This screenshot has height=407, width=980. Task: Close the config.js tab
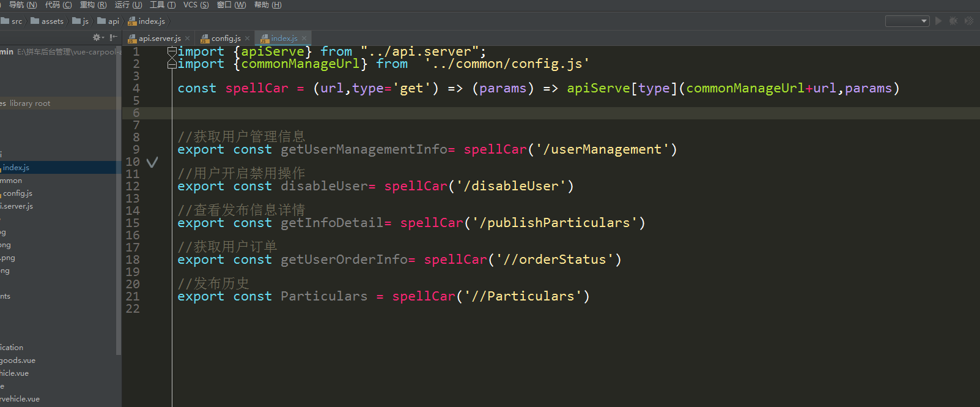point(247,39)
